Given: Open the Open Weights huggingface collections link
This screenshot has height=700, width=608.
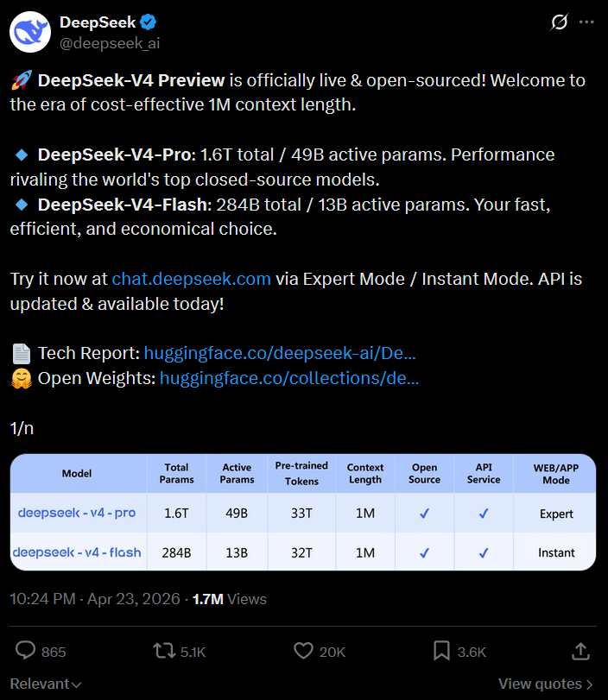Looking at the screenshot, I should 289,377.
